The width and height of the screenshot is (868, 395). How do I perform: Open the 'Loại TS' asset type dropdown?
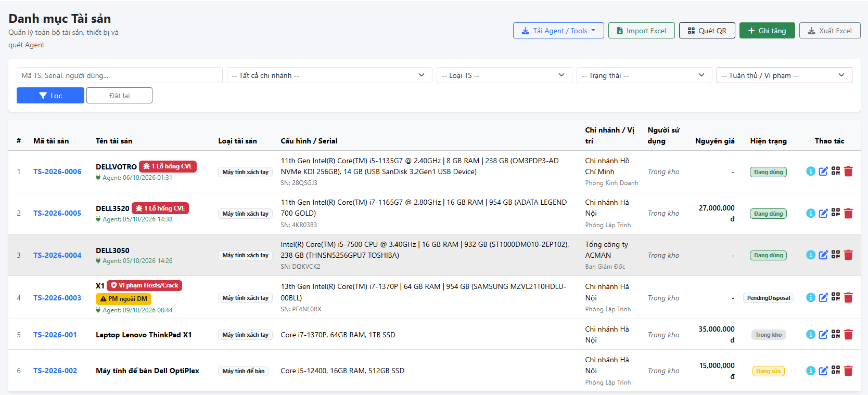click(504, 75)
